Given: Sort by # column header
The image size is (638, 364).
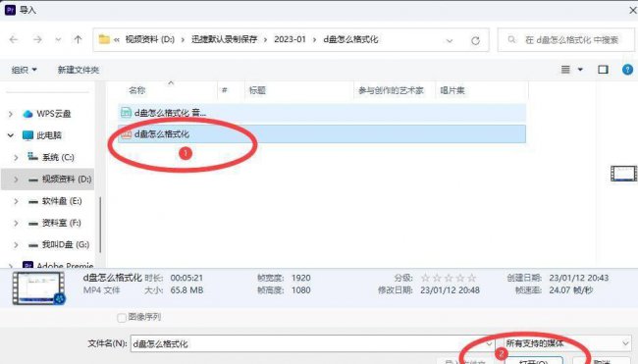Looking at the screenshot, I should pyautogui.click(x=225, y=90).
